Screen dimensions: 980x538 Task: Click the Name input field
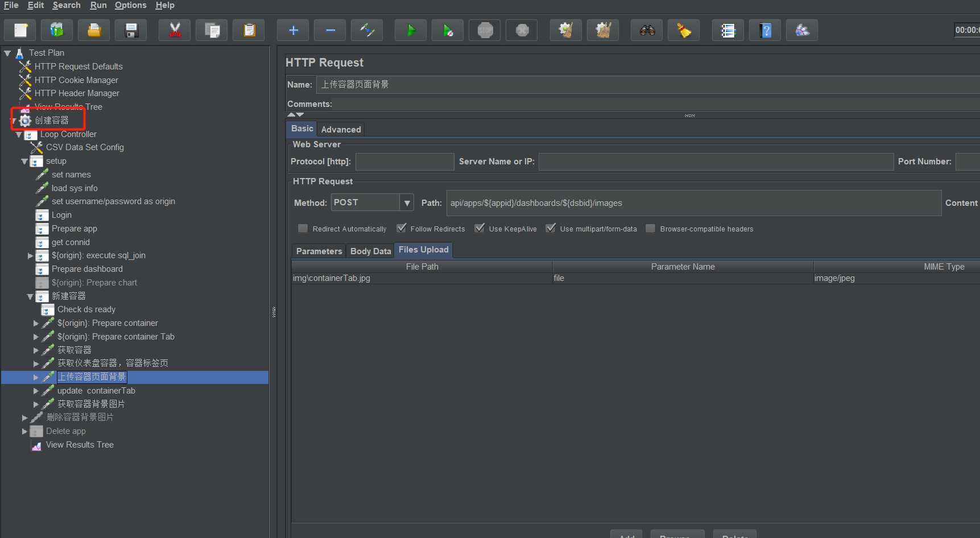(648, 85)
